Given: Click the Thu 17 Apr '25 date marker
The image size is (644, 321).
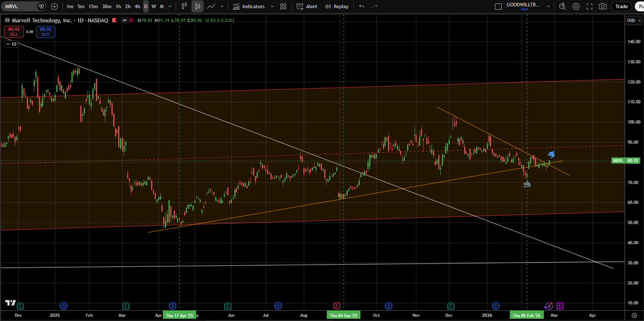Looking at the screenshot, I should pyautogui.click(x=180, y=316).
